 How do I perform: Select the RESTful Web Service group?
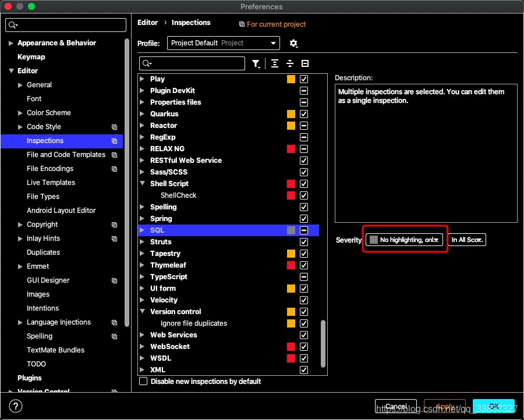228,161
